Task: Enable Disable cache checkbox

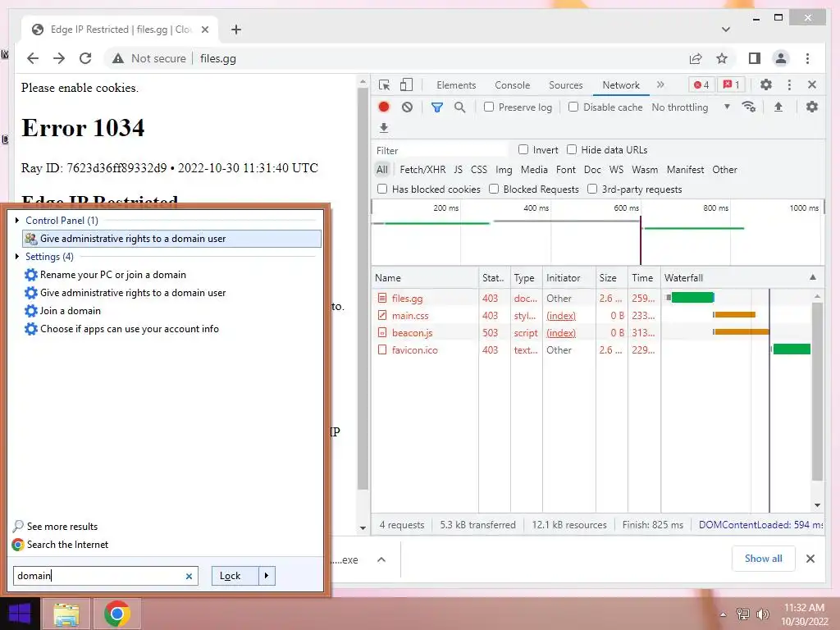Action: click(x=573, y=107)
